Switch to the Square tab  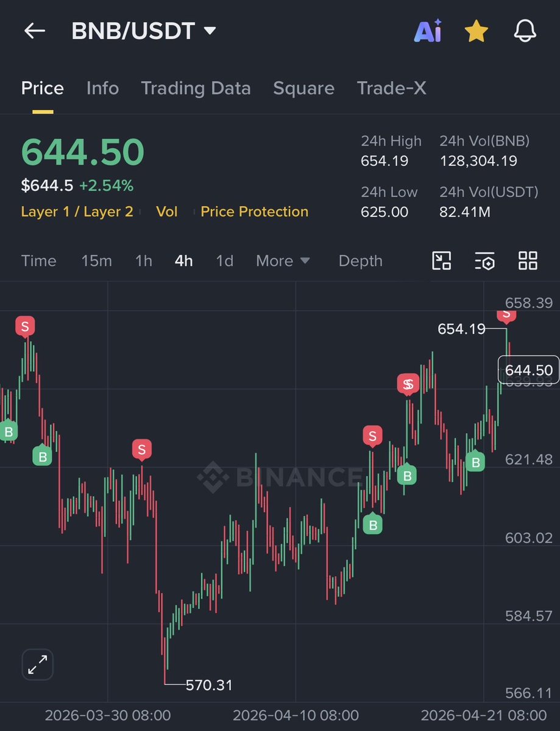coord(303,88)
